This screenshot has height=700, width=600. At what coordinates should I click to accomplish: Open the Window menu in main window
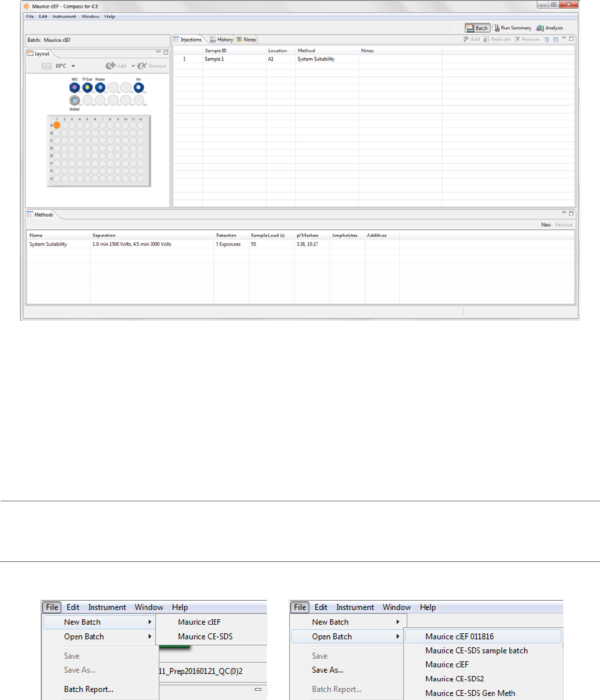[90, 17]
